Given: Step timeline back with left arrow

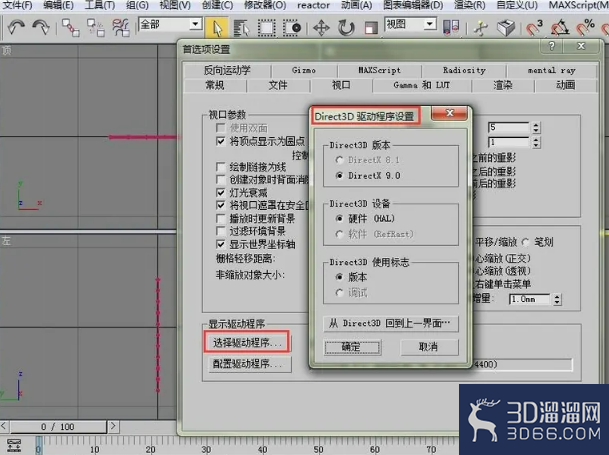Looking at the screenshot, I should [x=4, y=426].
